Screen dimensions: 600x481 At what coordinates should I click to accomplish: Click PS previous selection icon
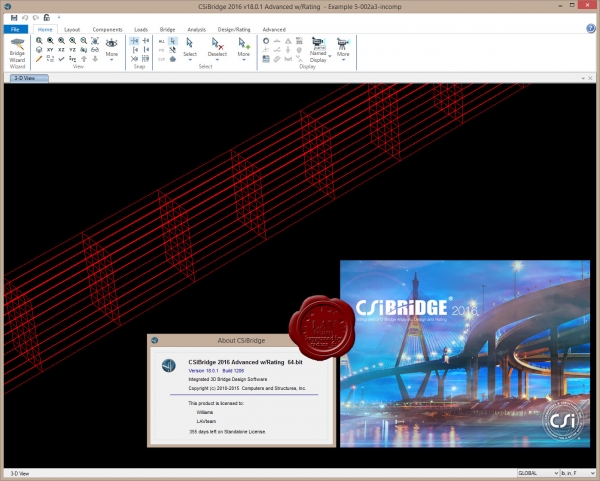(162, 50)
